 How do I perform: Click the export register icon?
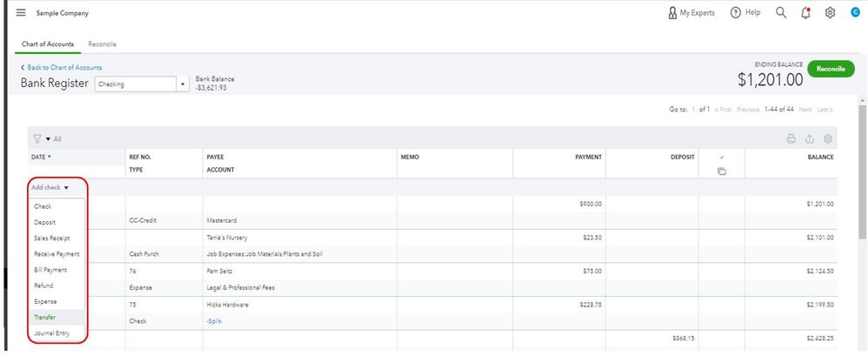coord(810,138)
